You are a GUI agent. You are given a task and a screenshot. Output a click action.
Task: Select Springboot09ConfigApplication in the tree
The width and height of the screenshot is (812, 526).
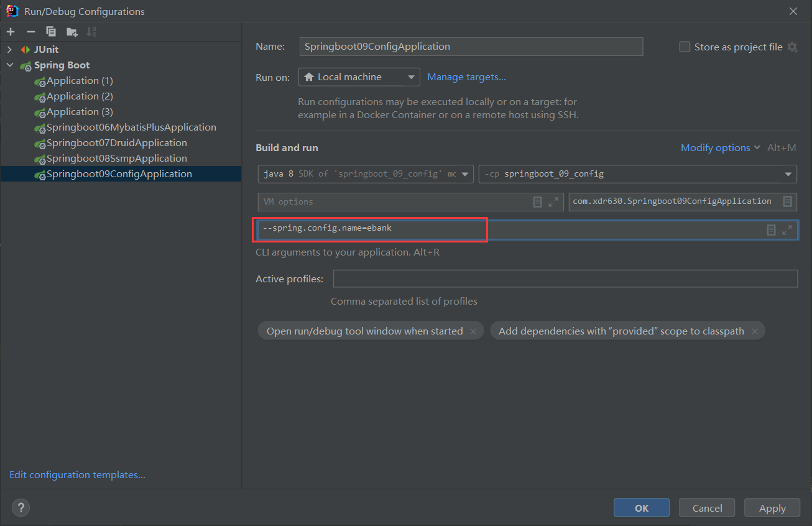click(121, 174)
